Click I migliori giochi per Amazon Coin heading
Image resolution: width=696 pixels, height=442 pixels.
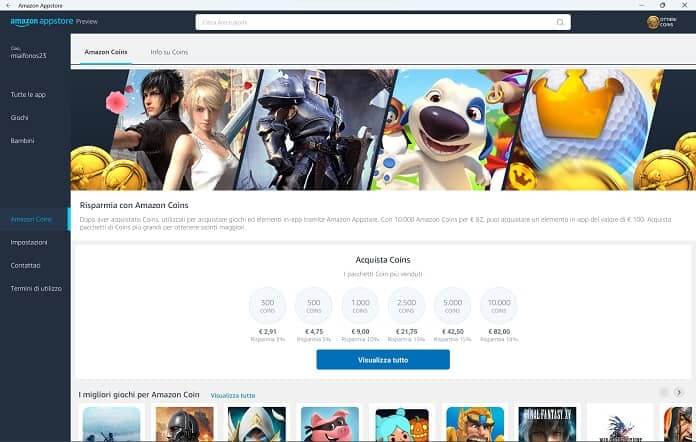pyautogui.click(x=139, y=395)
